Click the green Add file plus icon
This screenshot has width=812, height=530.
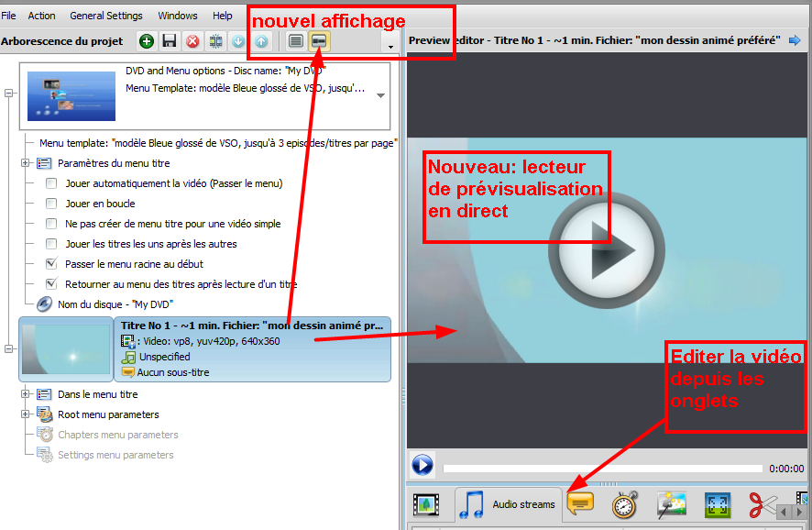[147, 41]
